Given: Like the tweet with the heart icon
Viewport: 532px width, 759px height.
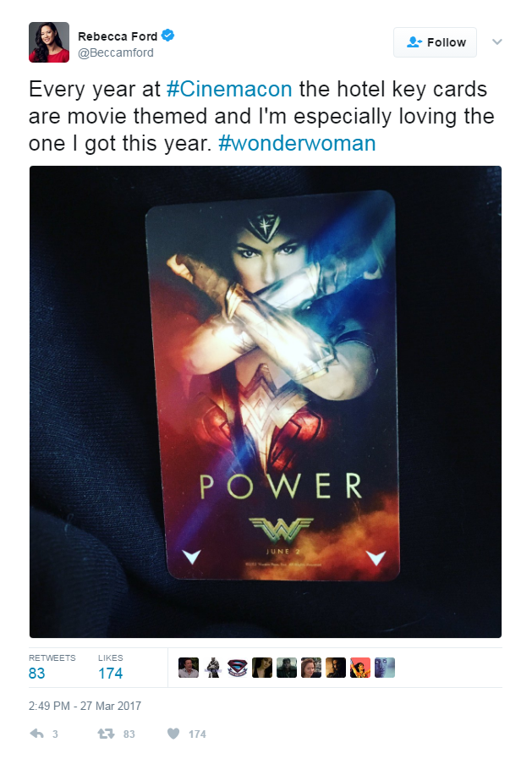Looking at the screenshot, I should pos(173,734).
